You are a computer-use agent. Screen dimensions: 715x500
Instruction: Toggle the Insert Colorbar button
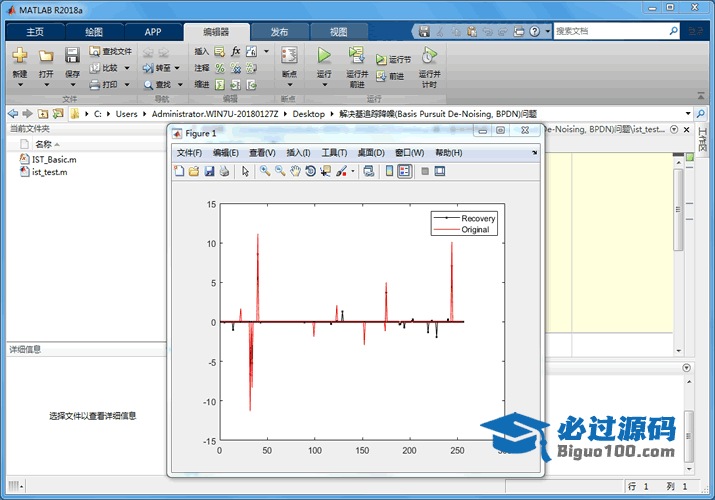[389, 171]
